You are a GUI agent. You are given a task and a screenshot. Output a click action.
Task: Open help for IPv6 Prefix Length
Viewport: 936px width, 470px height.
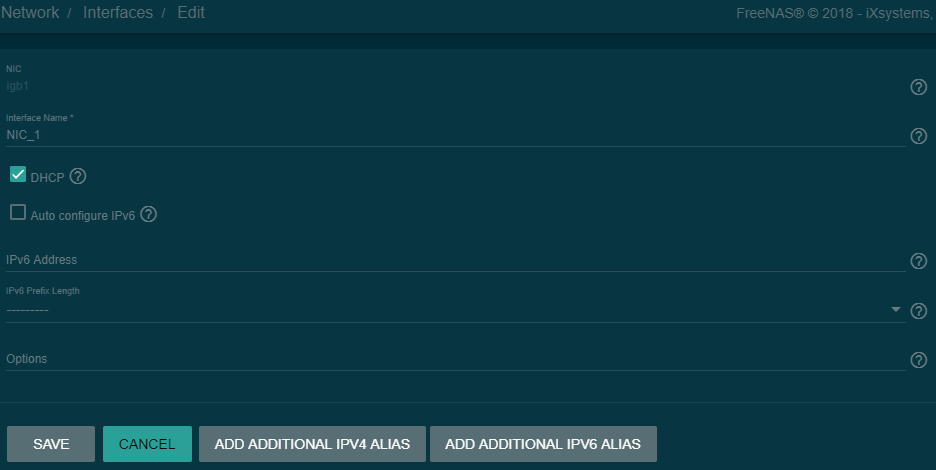(x=918, y=311)
